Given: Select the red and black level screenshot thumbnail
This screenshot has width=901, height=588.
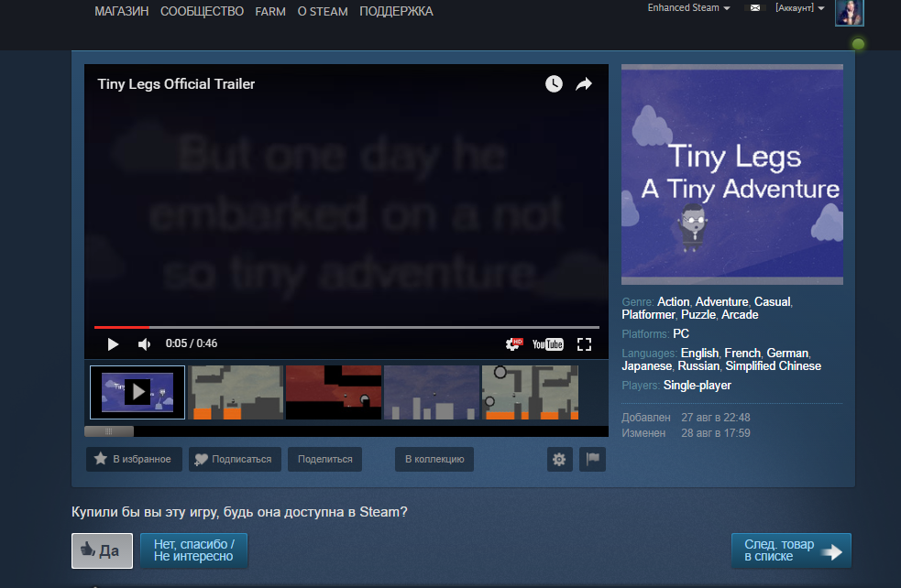Looking at the screenshot, I should [334, 392].
